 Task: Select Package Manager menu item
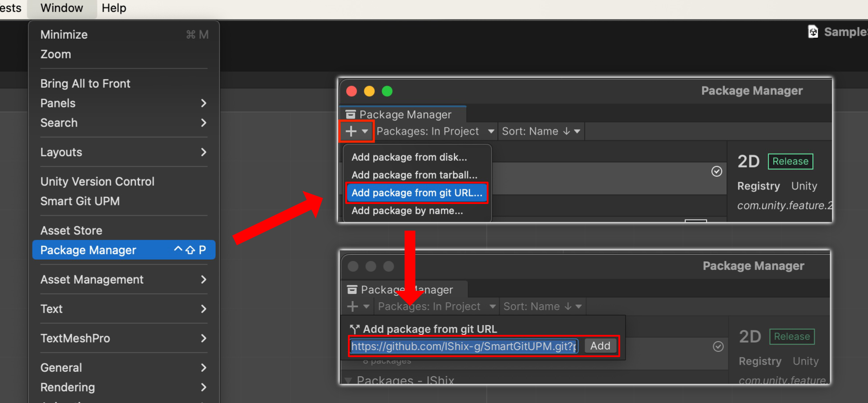click(124, 250)
